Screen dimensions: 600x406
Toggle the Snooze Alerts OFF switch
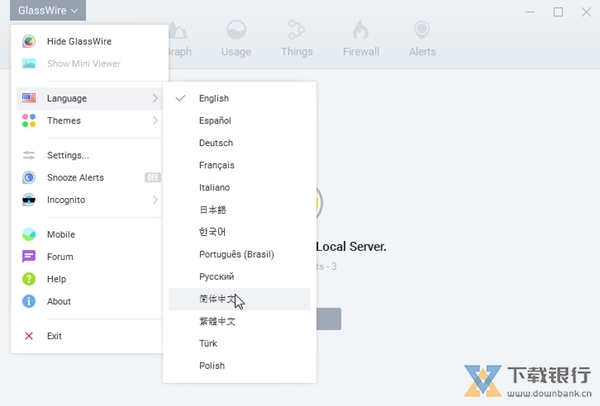[153, 178]
